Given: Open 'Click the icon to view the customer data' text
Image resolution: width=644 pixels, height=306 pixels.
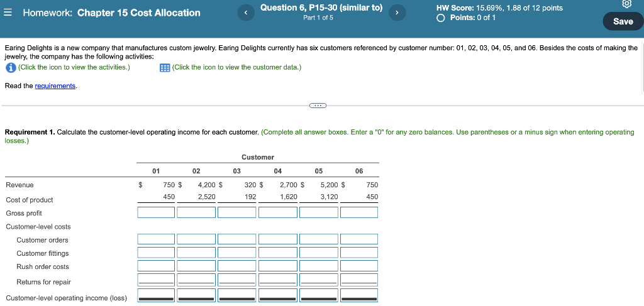Looking at the screenshot, I should coord(236,67).
